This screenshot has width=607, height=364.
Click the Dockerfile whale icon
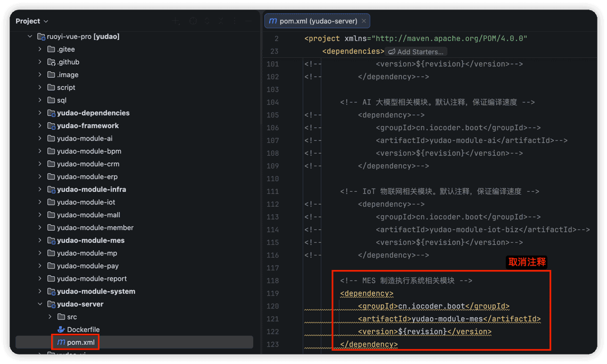tap(61, 329)
